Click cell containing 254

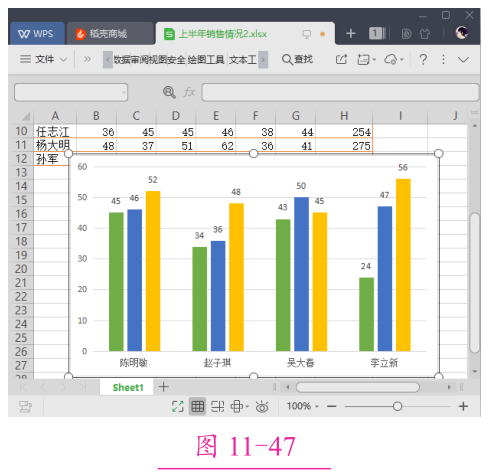point(344,132)
